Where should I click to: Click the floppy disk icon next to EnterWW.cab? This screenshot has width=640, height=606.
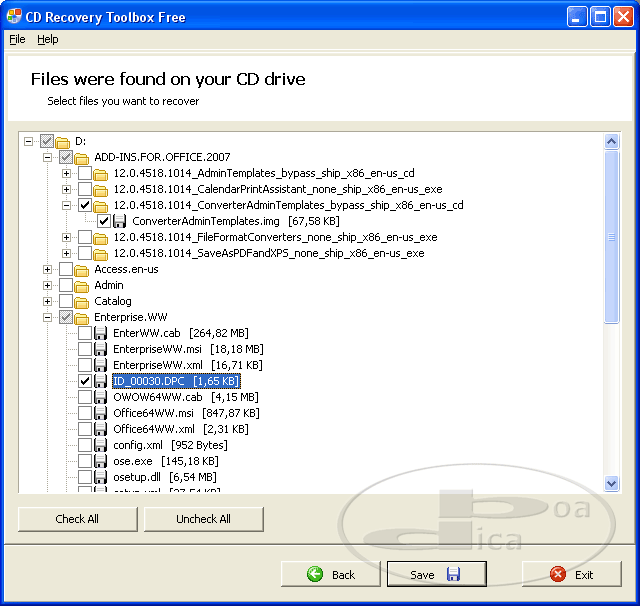(x=100, y=333)
